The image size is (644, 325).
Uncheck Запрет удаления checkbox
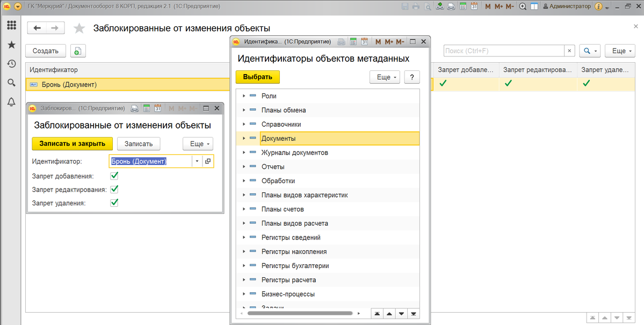pyautogui.click(x=114, y=203)
